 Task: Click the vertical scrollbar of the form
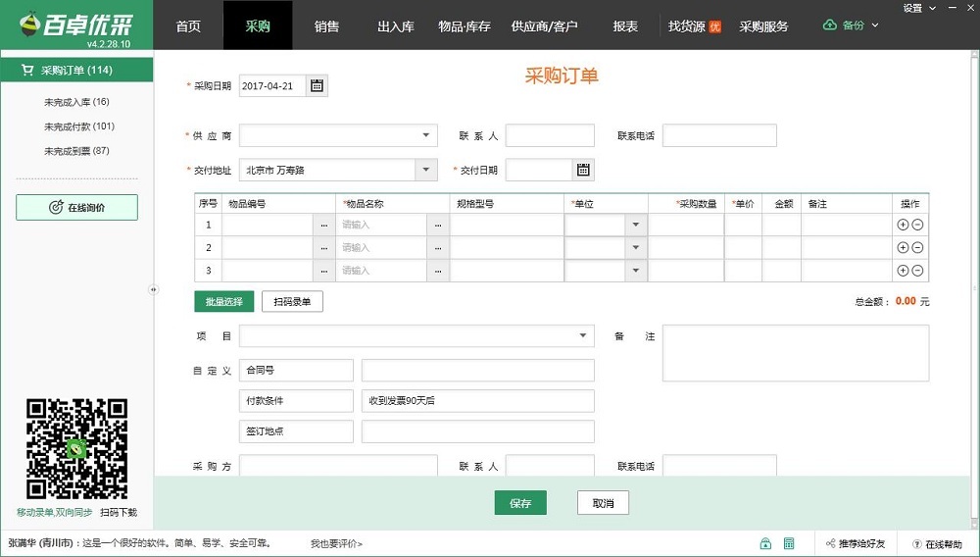tap(974, 289)
